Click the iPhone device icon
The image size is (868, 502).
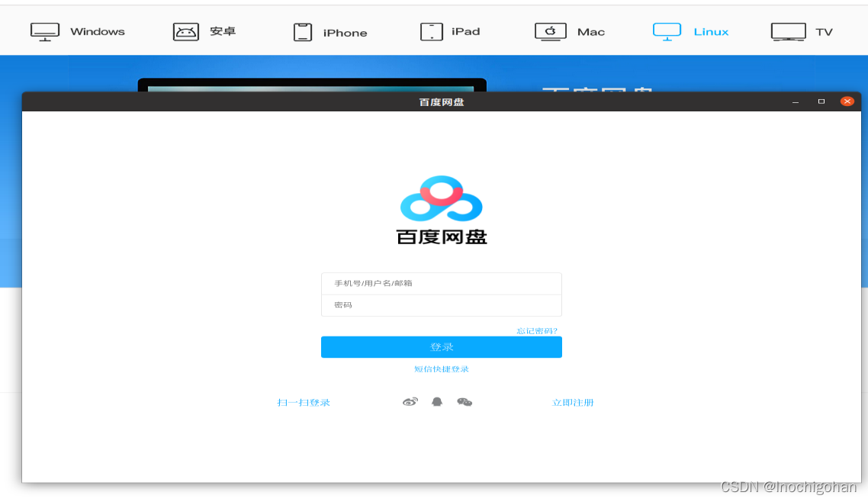[303, 32]
